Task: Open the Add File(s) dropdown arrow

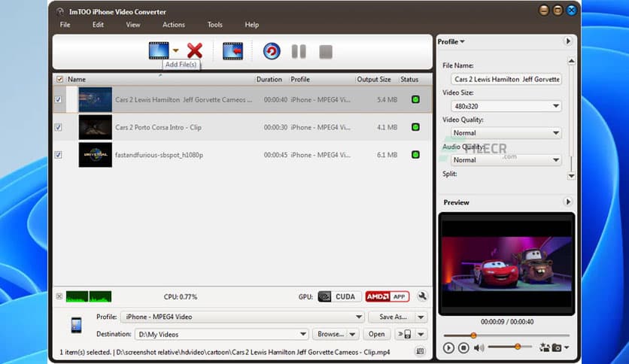Action: 176,50
